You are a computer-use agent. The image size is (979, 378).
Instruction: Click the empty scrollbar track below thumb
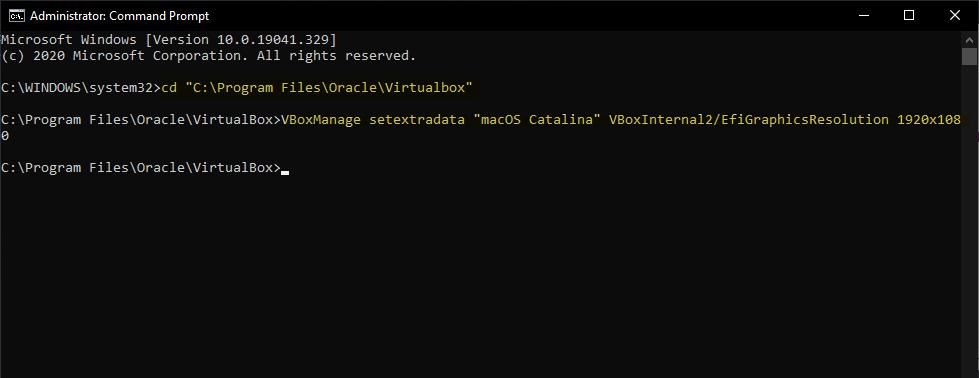pyautogui.click(x=969, y=219)
